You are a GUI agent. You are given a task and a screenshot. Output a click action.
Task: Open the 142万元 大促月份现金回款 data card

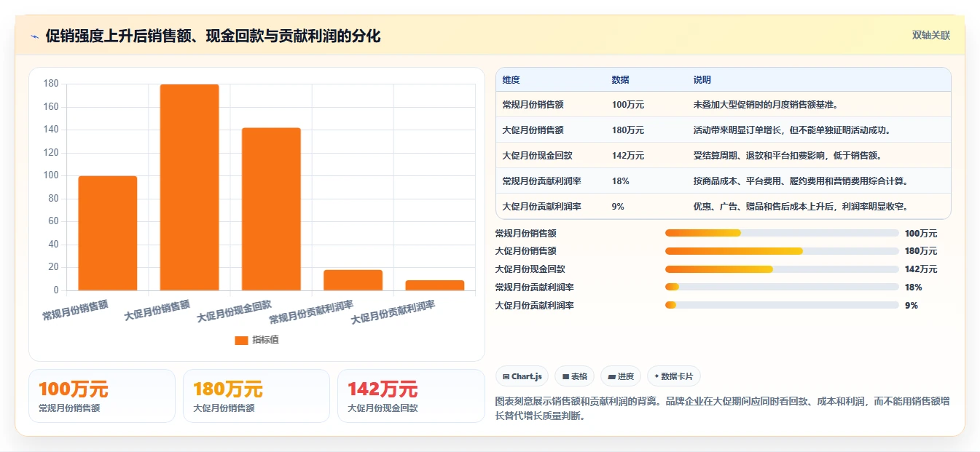click(411, 396)
